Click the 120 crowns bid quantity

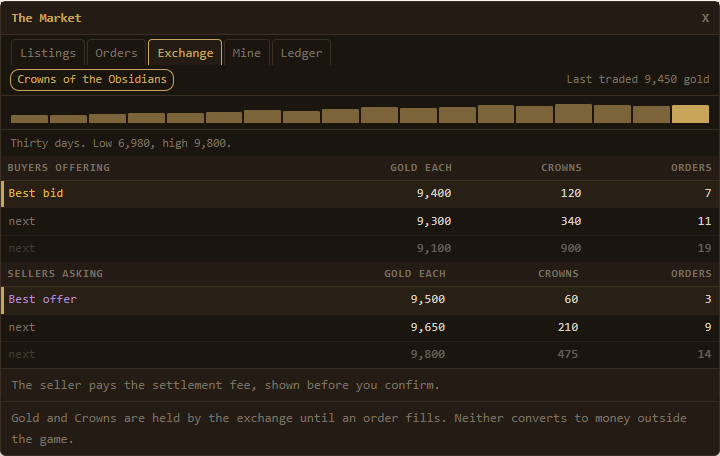pyautogui.click(x=571, y=193)
